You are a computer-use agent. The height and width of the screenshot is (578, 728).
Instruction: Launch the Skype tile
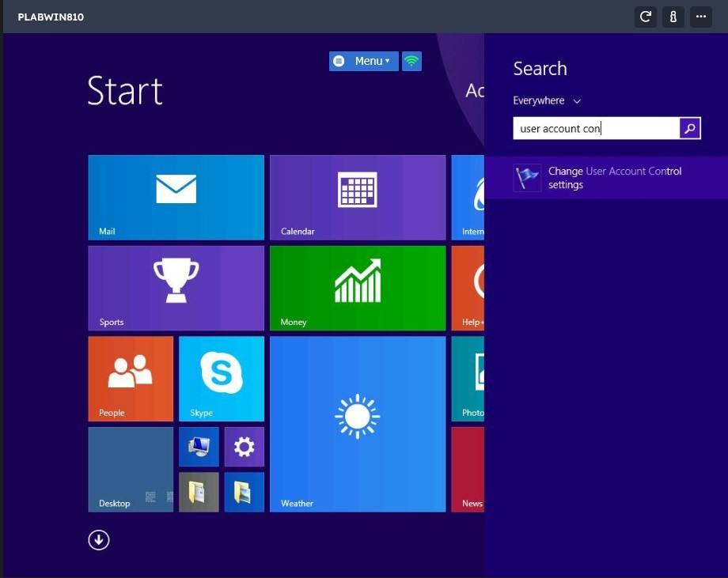click(x=222, y=379)
